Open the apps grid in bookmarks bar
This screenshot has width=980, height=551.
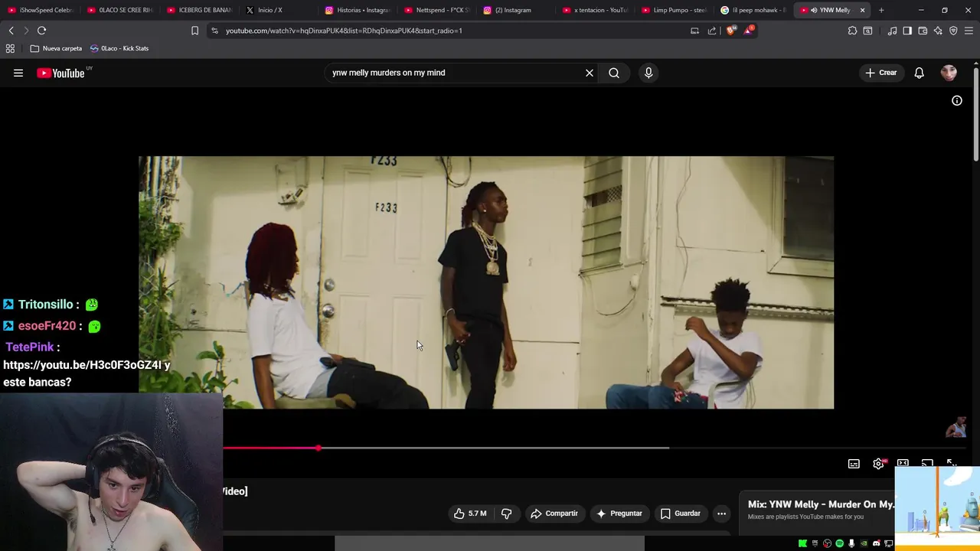click(10, 48)
